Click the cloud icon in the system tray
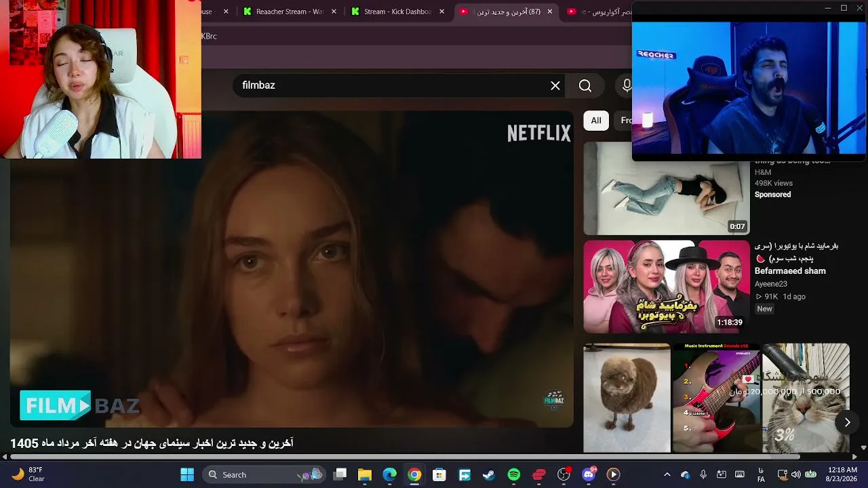Viewport: 868px width, 488px height. point(685,474)
